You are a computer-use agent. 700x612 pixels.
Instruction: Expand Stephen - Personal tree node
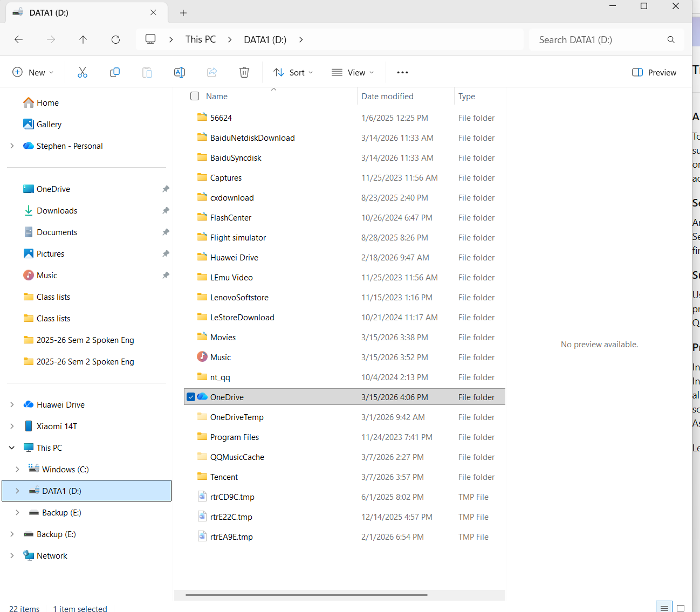[x=12, y=146]
